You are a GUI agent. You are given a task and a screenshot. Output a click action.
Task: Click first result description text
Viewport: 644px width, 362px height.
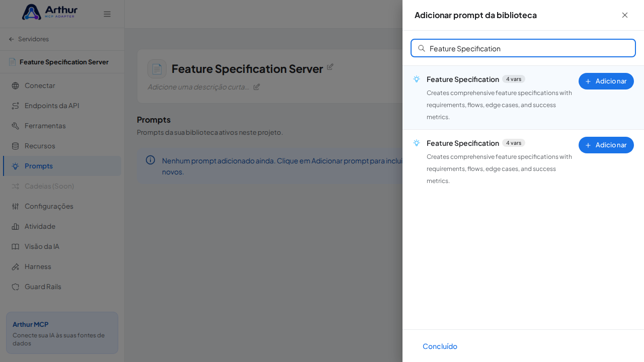499,105
